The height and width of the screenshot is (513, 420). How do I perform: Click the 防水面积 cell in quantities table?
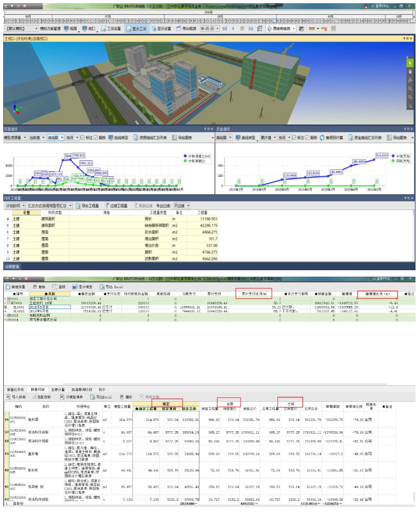pos(157,233)
